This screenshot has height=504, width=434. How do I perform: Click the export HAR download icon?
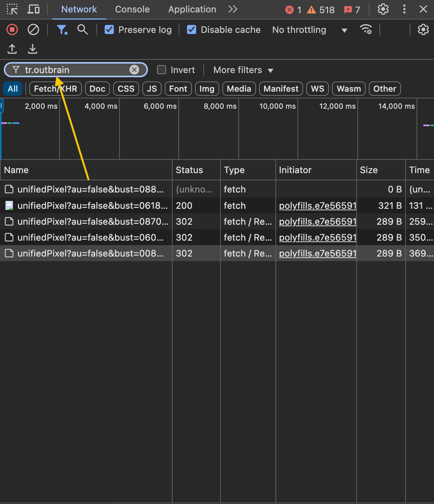33,49
